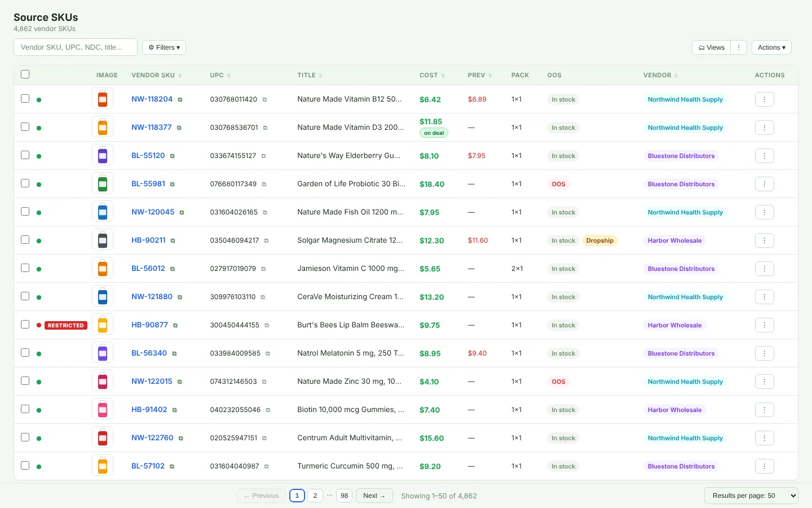Open row actions for BL-57102
Viewport: 812px width, 508px height.
764,466
